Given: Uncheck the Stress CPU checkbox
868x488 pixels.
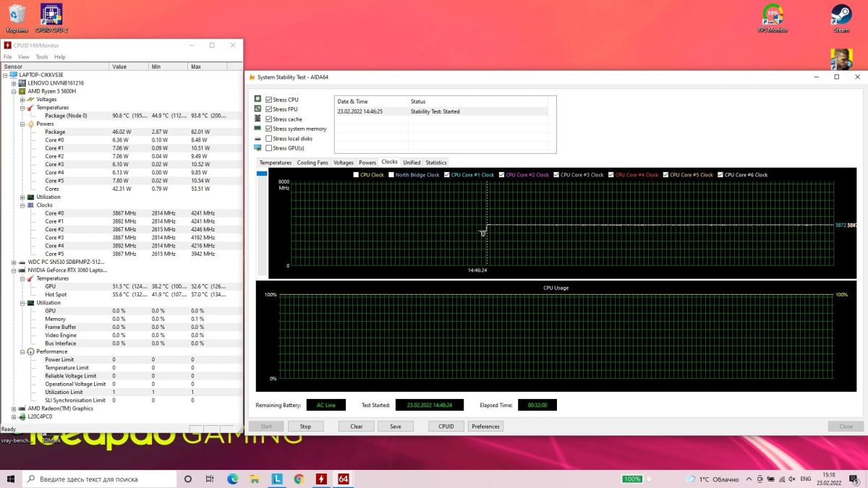Looking at the screenshot, I should [x=269, y=100].
